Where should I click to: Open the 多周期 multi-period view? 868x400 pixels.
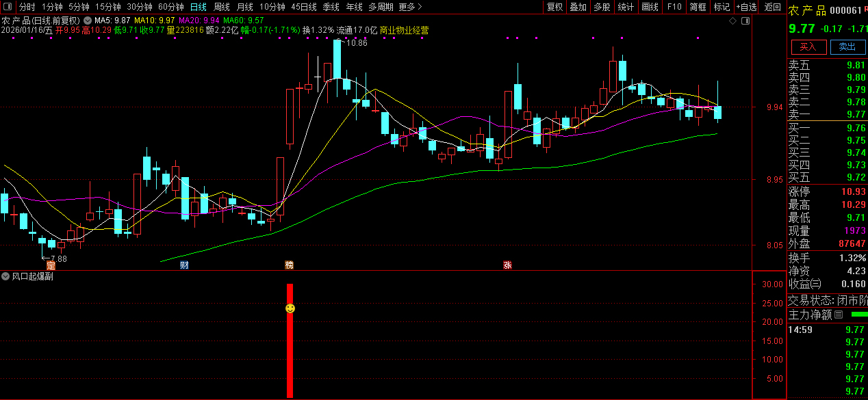point(381,7)
